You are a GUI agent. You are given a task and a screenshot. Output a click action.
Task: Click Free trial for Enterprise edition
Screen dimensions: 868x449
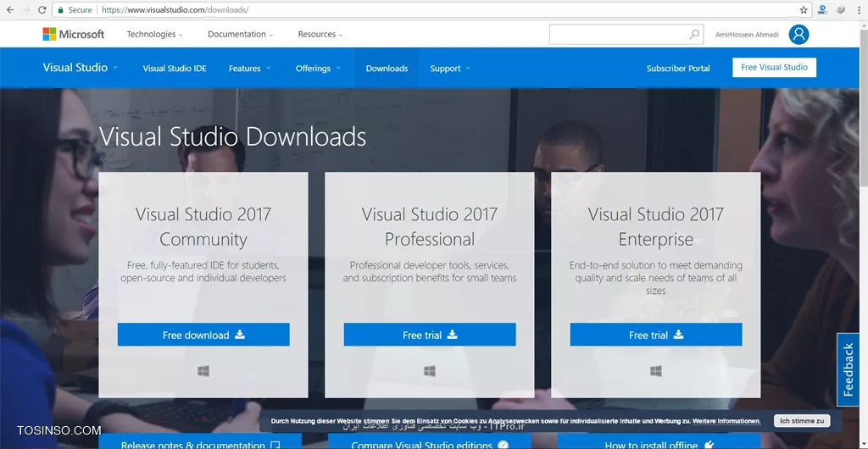tap(656, 335)
